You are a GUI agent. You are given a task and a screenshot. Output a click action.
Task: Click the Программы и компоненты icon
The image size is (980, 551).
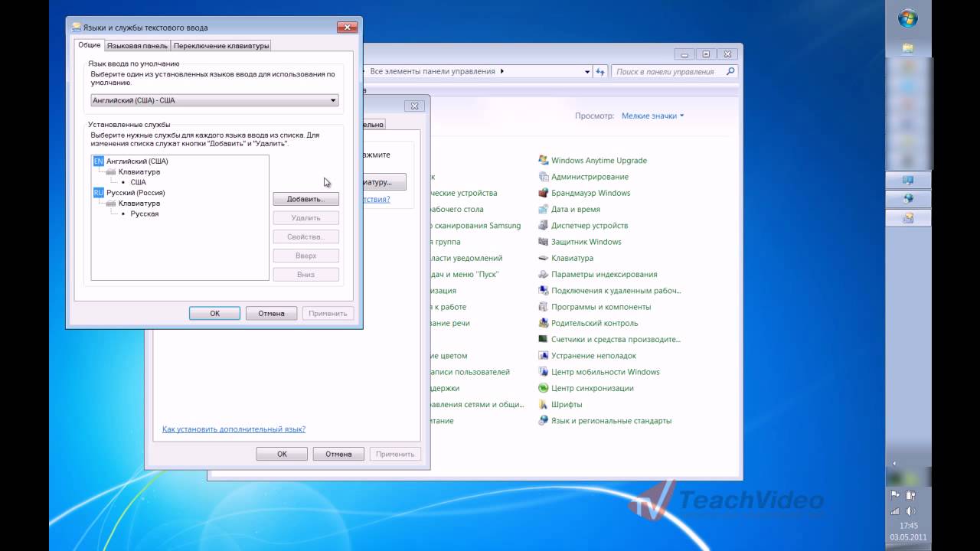tap(544, 307)
